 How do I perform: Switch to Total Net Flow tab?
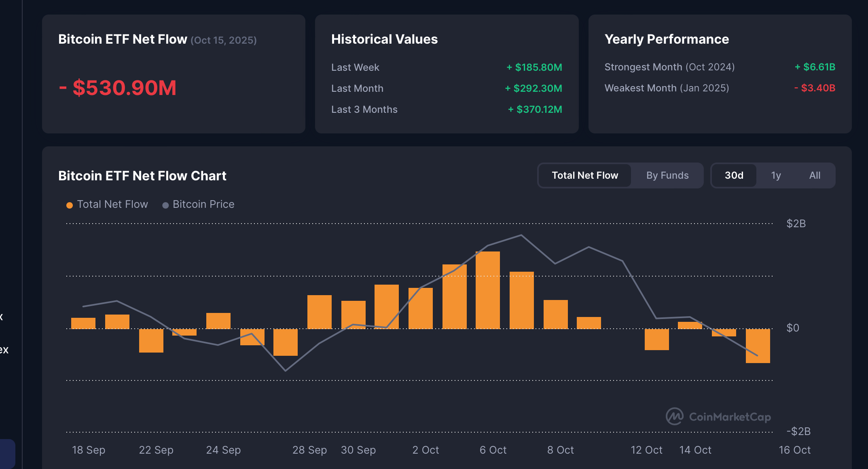click(584, 175)
